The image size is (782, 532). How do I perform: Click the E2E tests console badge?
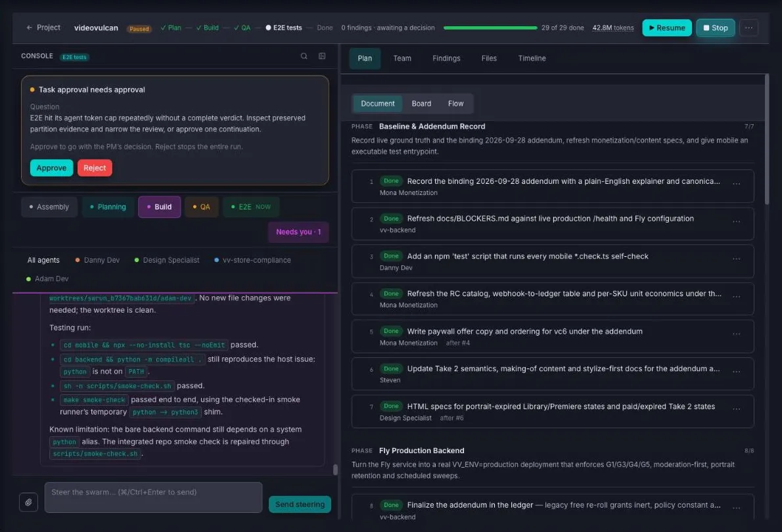click(x=74, y=57)
